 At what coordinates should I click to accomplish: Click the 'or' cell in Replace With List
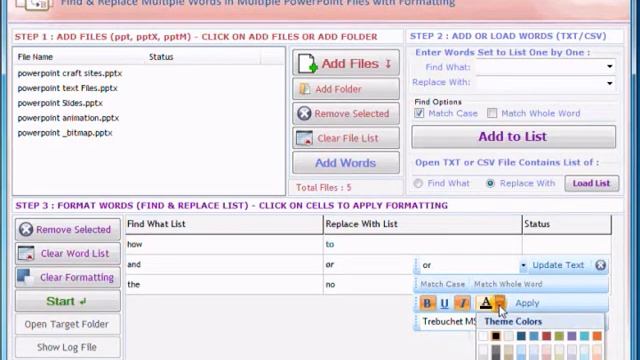click(369, 264)
